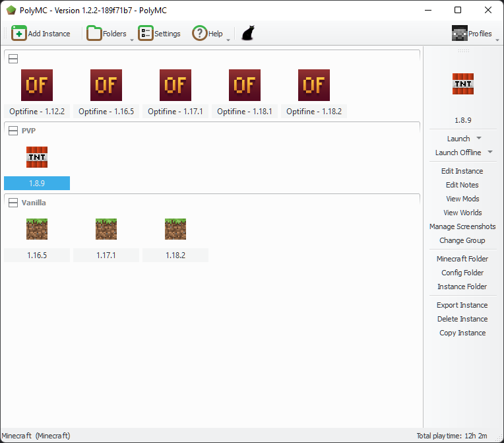Expand the Launch Offline dropdown arrow
Viewport: 504px width, 443px height.
coord(490,152)
